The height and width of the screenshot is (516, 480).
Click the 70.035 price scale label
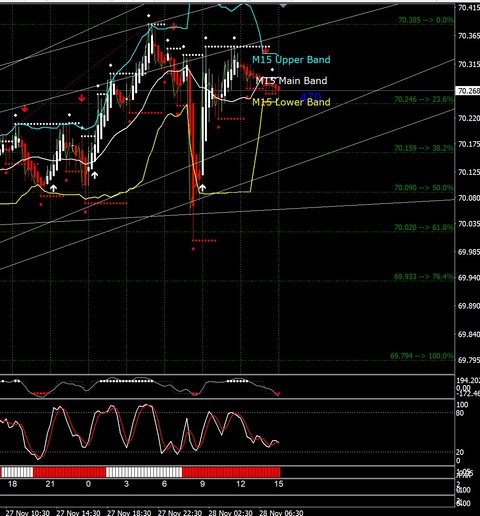[x=469, y=224]
